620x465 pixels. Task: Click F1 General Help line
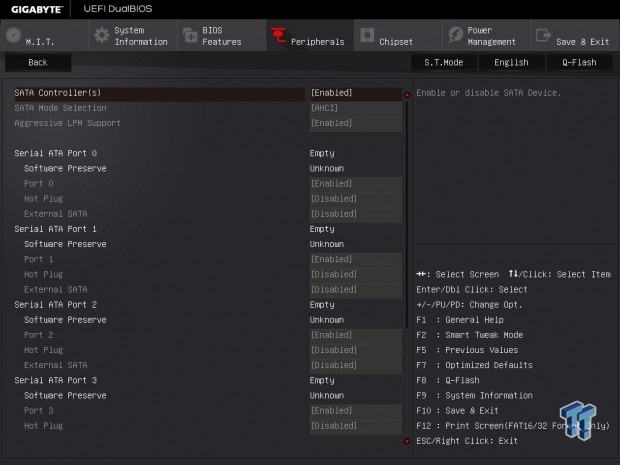click(x=460, y=320)
